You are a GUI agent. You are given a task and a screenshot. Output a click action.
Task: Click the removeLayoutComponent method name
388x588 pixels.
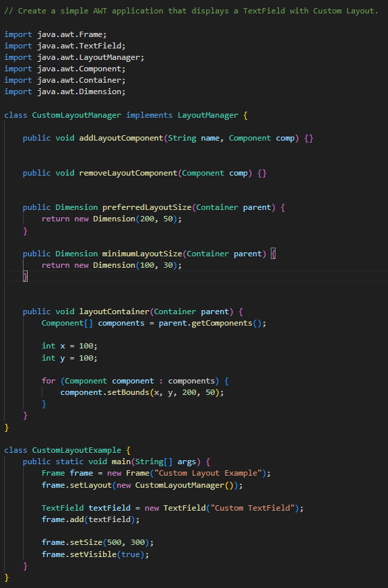pos(128,173)
